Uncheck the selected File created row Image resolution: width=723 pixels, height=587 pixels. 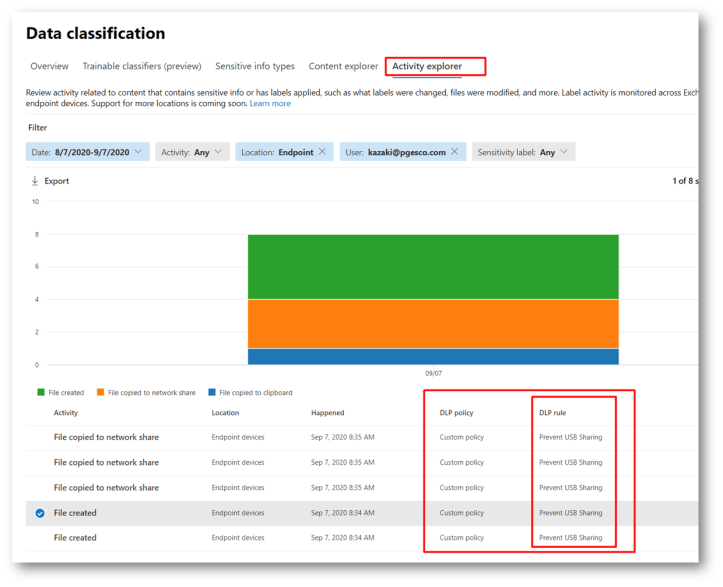tap(40, 513)
